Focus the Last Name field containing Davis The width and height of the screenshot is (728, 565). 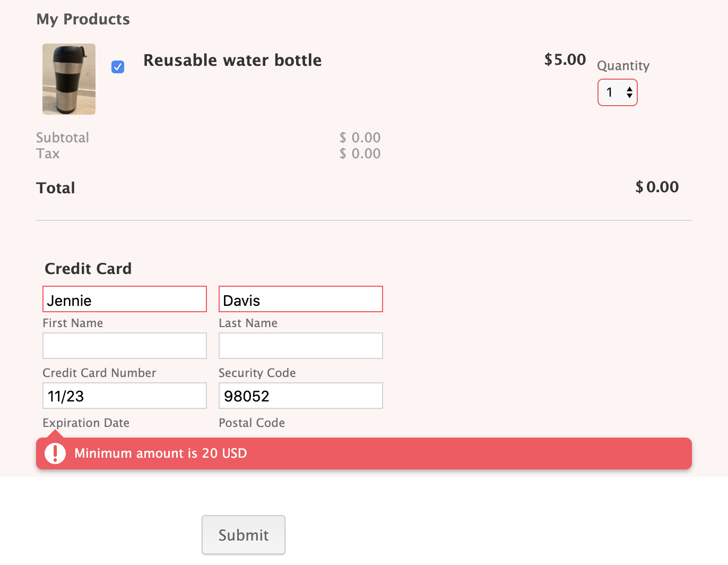point(300,299)
